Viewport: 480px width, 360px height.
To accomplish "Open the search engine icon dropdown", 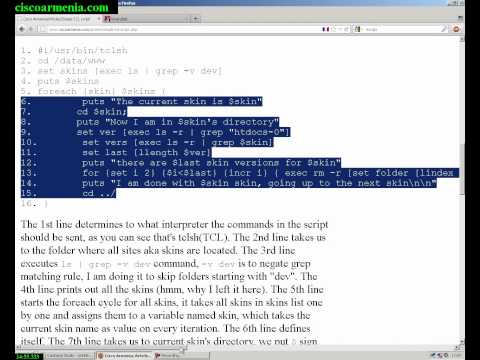I will 358,29.
